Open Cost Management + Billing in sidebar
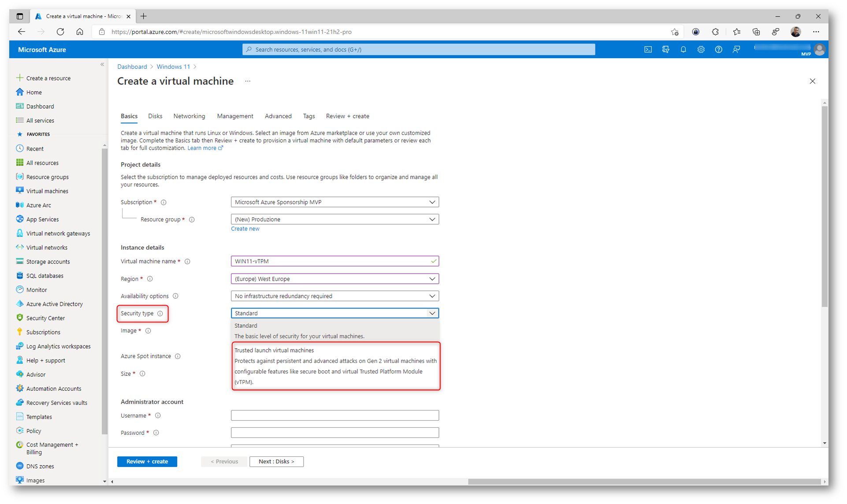Screen dimensions: 847x504 (48, 448)
